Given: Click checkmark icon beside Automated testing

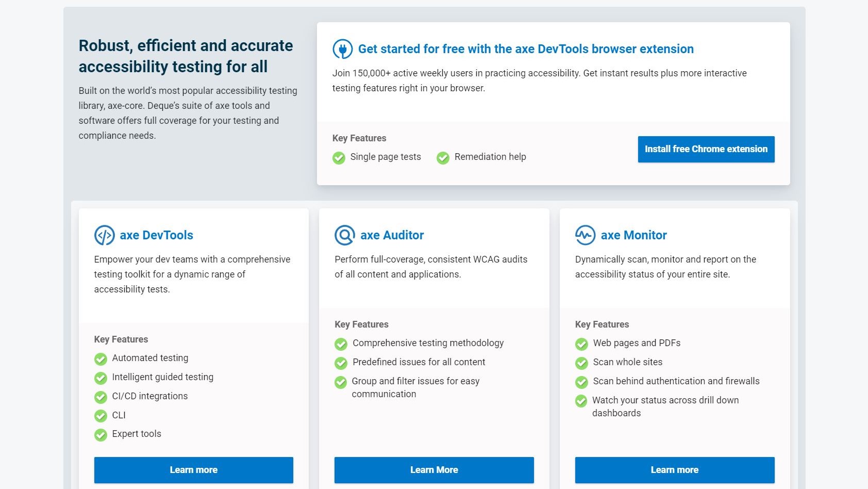Looking at the screenshot, I should pyautogui.click(x=101, y=359).
